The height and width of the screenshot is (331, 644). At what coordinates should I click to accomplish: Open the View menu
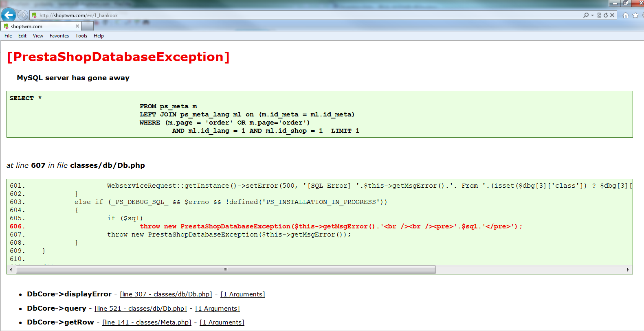tap(38, 36)
